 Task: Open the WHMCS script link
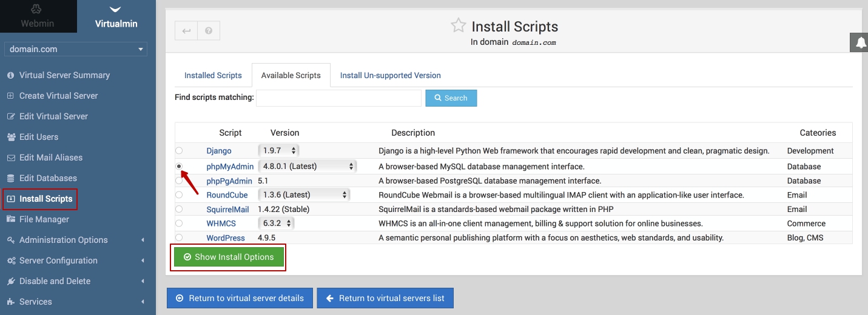(x=221, y=224)
